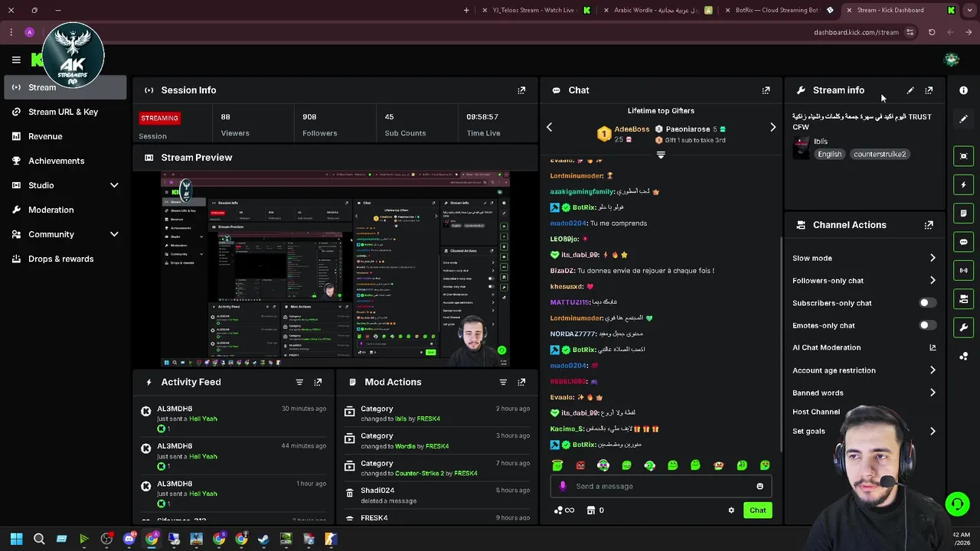The image size is (980, 551).
Task: Show next Lifetime top Gifters
Action: (x=773, y=127)
